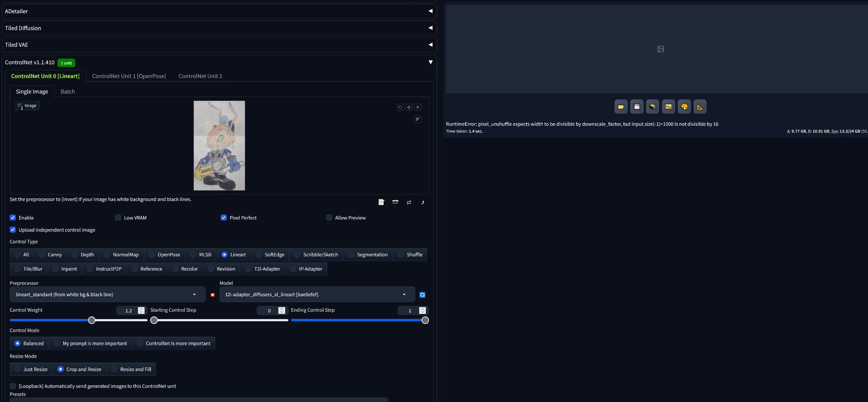Click the triangle ruler send-to-extras icon
This screenshot has width=868, height=402.
tap(700, 107)
